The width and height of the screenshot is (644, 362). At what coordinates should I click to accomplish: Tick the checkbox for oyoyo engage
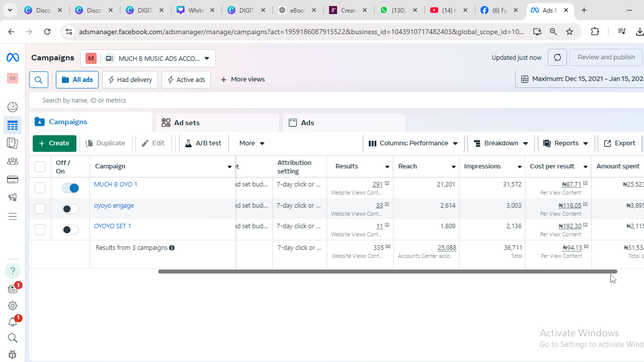click(40, 209)
